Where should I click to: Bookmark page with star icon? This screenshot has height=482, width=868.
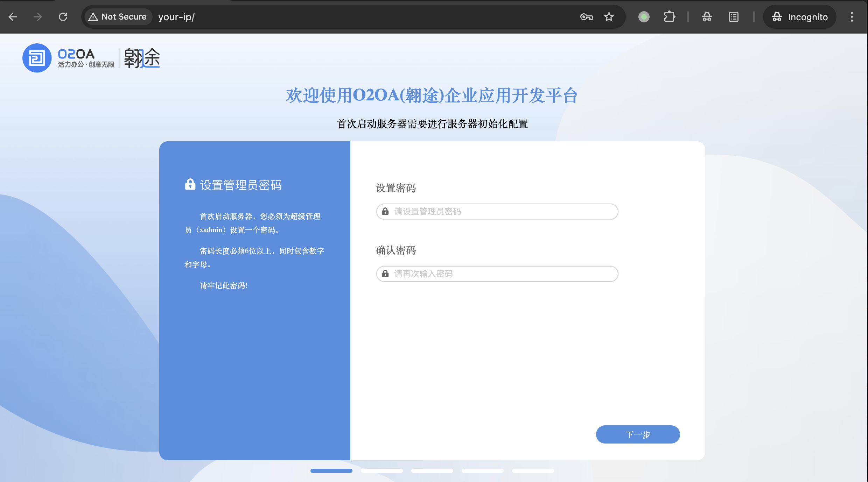[x=609, y=17]
